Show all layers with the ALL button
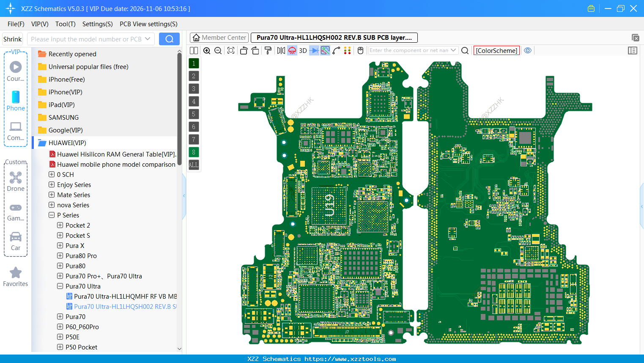The width and height of the screenshot is (644, 363). click(193, 165)
